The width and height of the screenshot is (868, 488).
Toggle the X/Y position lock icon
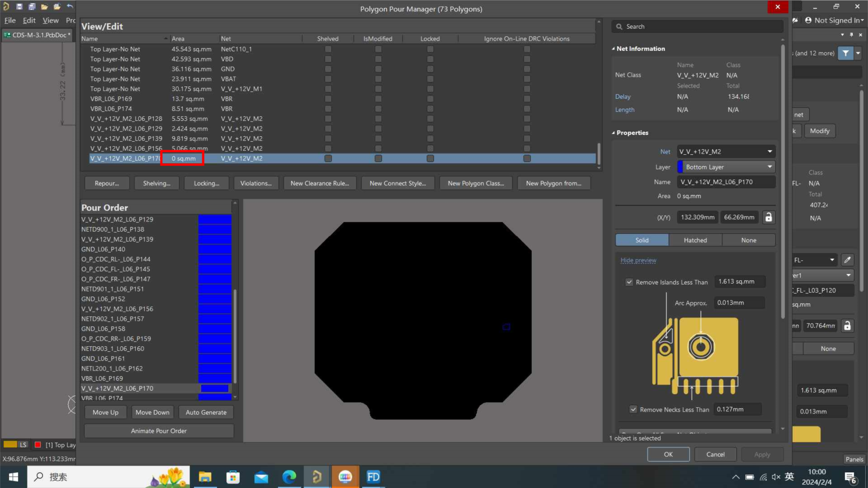pyautogui.click(x=768, y=217)
